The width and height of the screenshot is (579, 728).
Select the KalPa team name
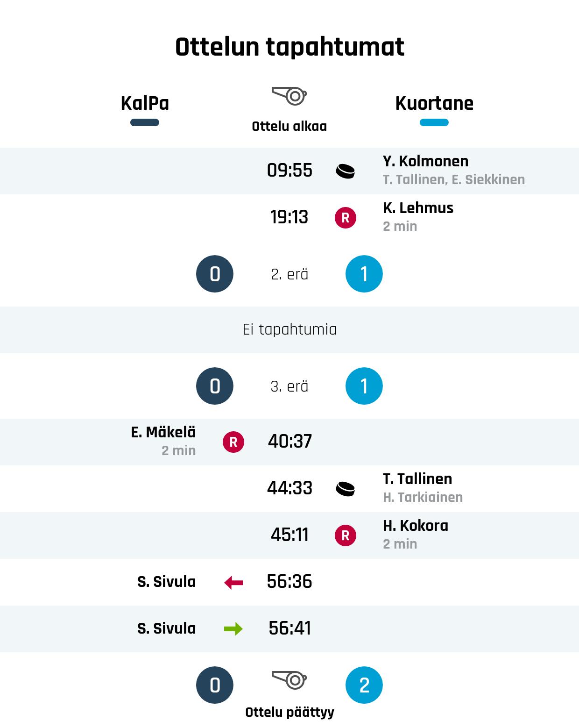coord(145,103)
